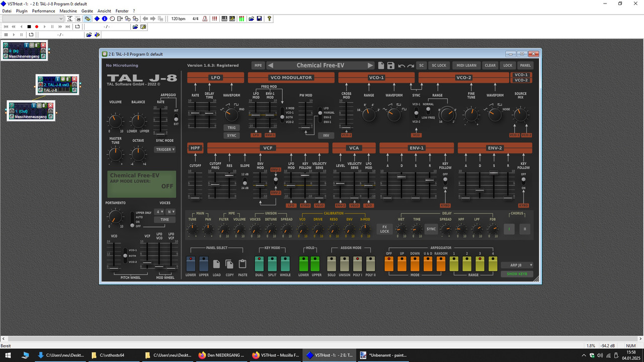Click the MIDI LEARN button
The height and width of the screenshot is (362, 644).
pos(466,65)
